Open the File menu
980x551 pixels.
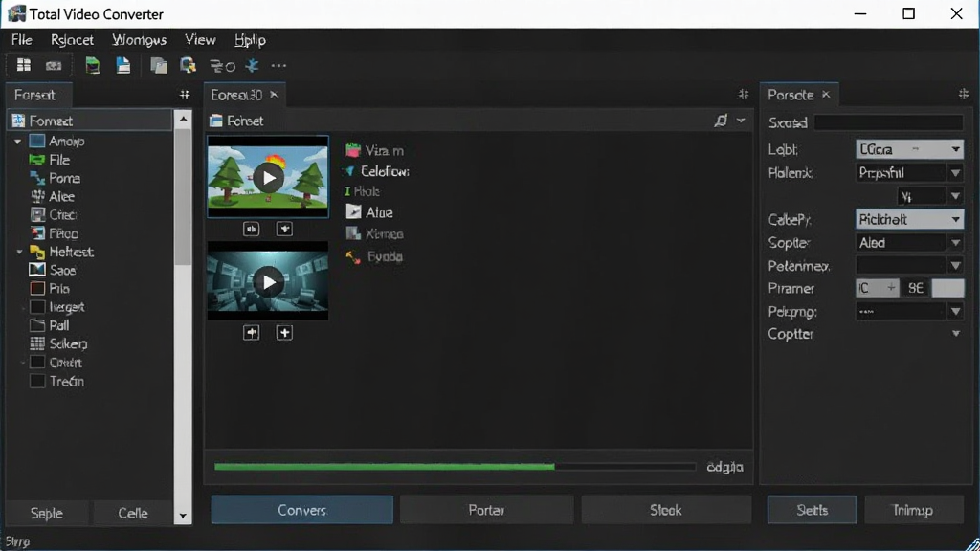click(22, 40)
